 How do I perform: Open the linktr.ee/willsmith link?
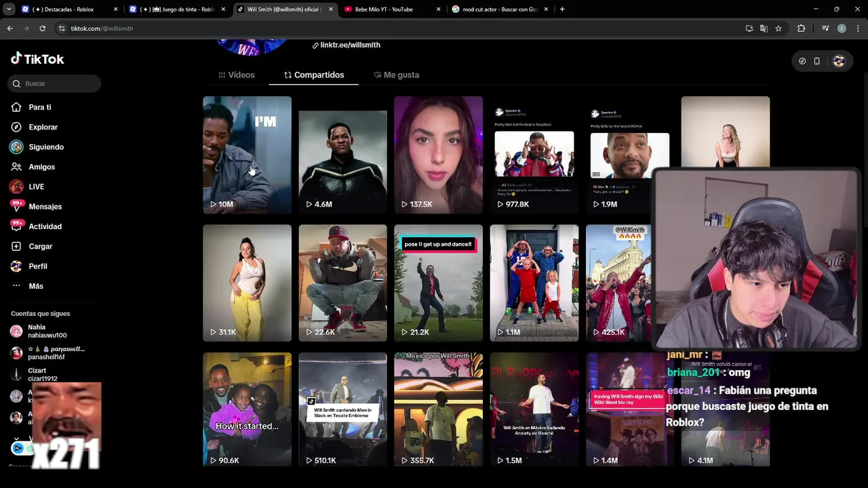click(346, 45)
